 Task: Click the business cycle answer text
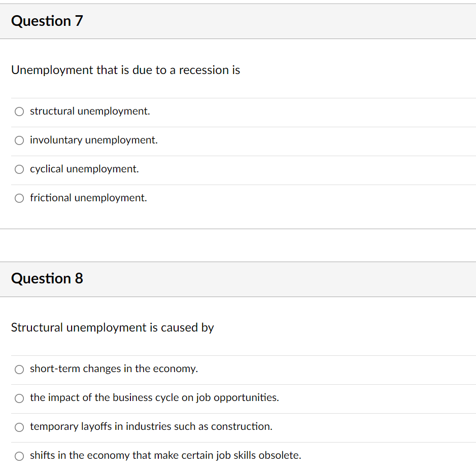[x=154, y=398]
